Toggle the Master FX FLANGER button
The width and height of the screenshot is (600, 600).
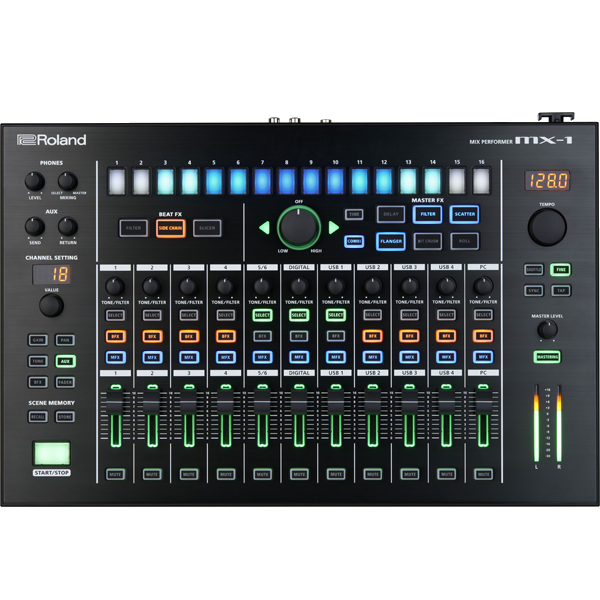click(391, 241)
